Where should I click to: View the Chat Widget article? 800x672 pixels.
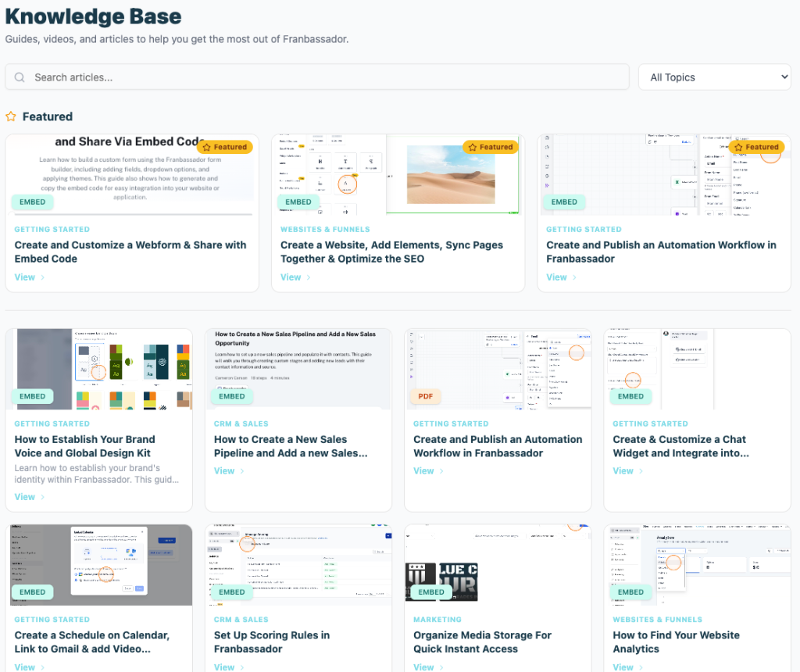(628, 471)
